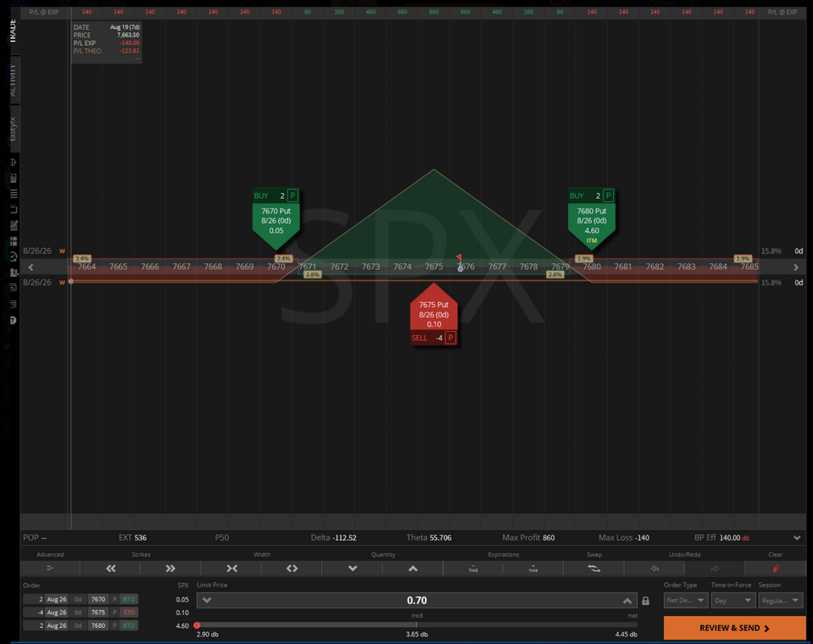813x644 pixels.
Task: Click strike 7673 on the ladder
Action: tap(371, 266)
